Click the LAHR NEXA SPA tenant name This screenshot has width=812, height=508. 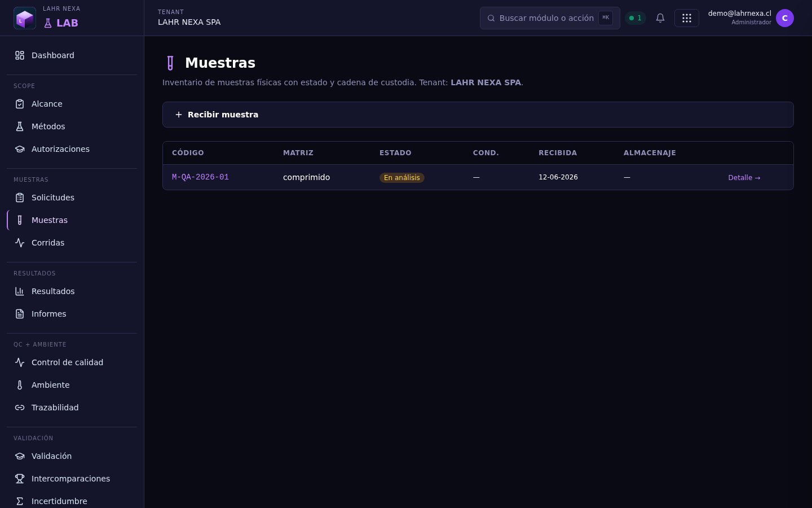click(189, 22)
